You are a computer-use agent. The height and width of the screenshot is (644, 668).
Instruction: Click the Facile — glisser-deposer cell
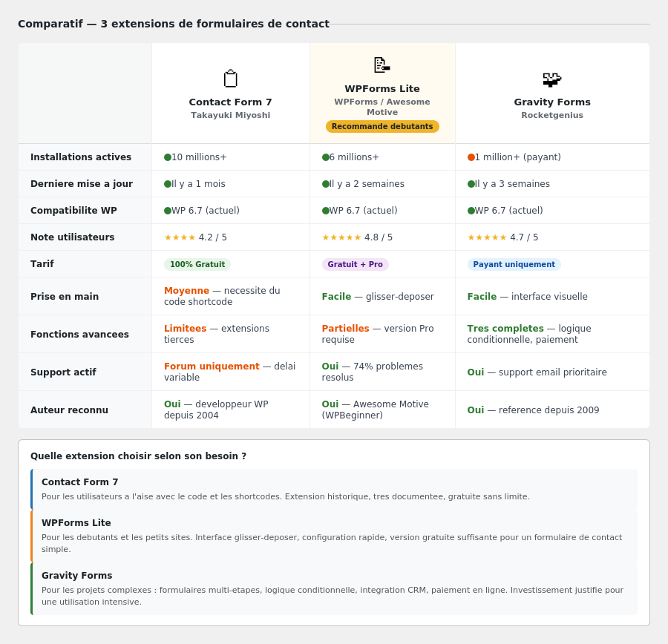382,297
